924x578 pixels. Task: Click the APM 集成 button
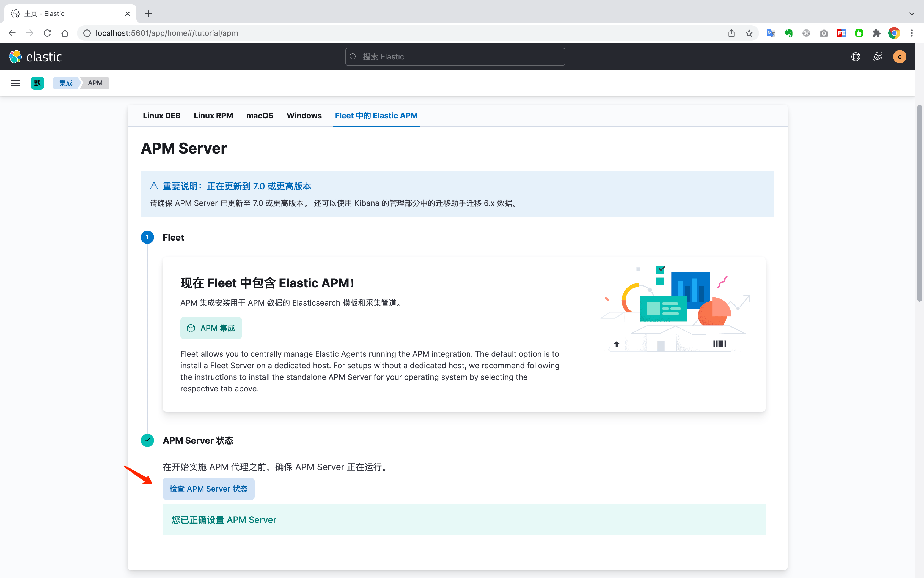[x=211, y=328]
